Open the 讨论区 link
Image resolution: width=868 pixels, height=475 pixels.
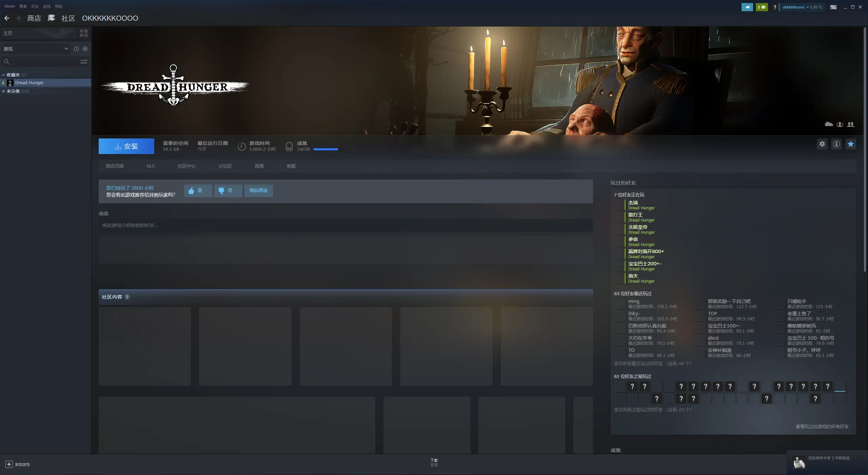(x=225, y=166)
